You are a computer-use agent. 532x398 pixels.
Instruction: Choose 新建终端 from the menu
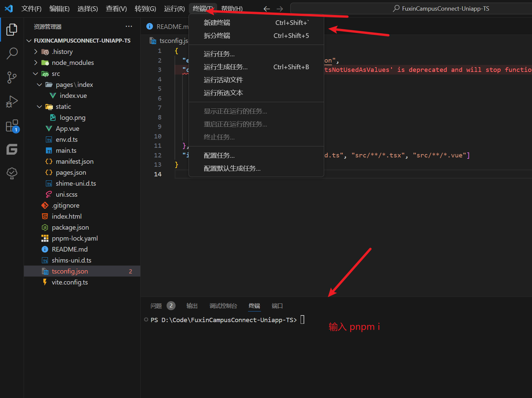pyautogui.click(x=256, y=23)
